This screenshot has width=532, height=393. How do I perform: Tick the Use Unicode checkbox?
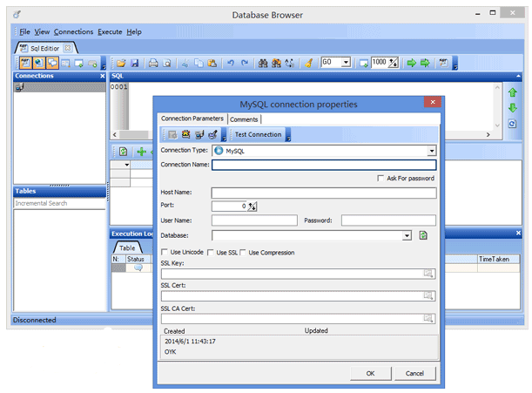[x=165, y=253]
